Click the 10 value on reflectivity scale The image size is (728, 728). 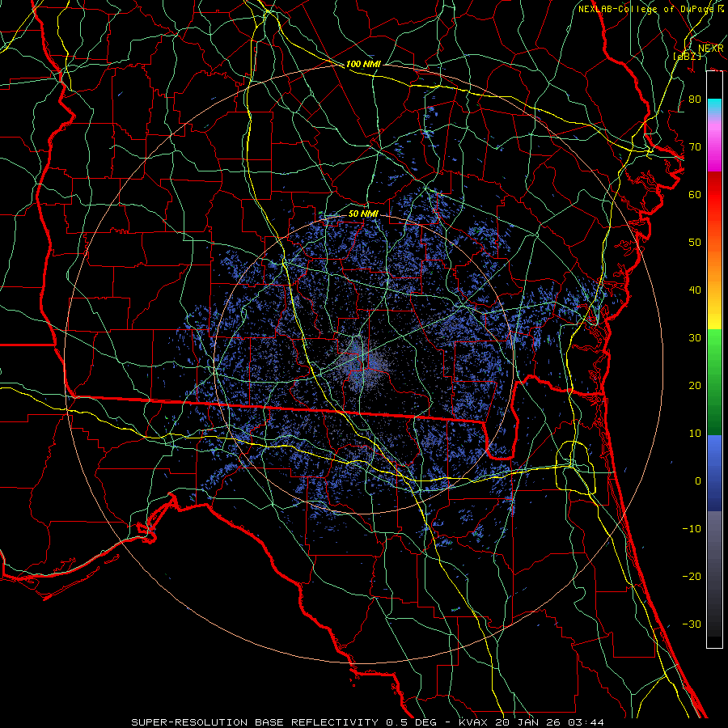click(695, 434)
